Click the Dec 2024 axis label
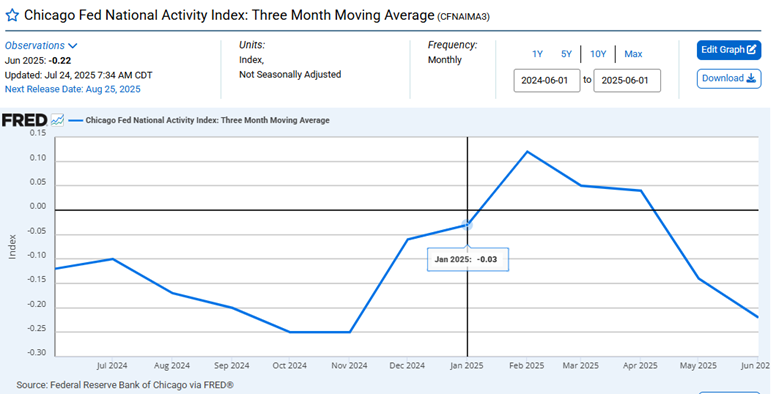This screenshot has height=394, width=779. pyautogui.click(x=407, y=366)
